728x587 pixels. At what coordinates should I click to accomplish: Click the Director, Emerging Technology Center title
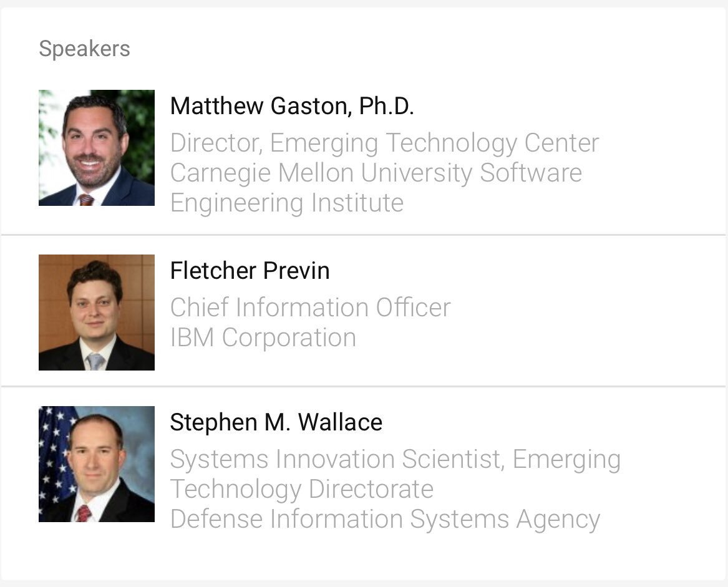coord(384,143)
